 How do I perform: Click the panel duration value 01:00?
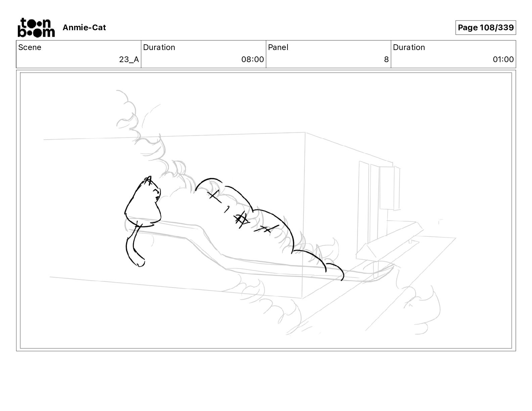(x=503, y=59)
